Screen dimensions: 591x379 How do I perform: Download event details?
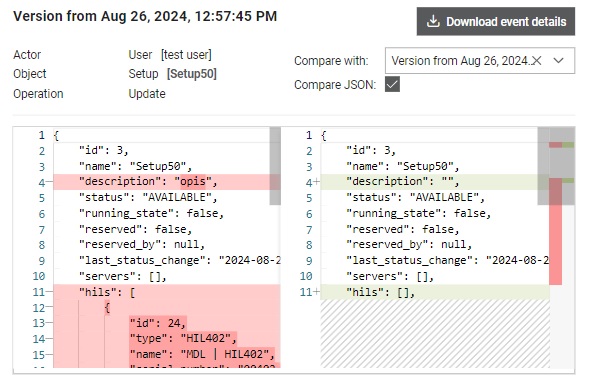tap(496, 21)
